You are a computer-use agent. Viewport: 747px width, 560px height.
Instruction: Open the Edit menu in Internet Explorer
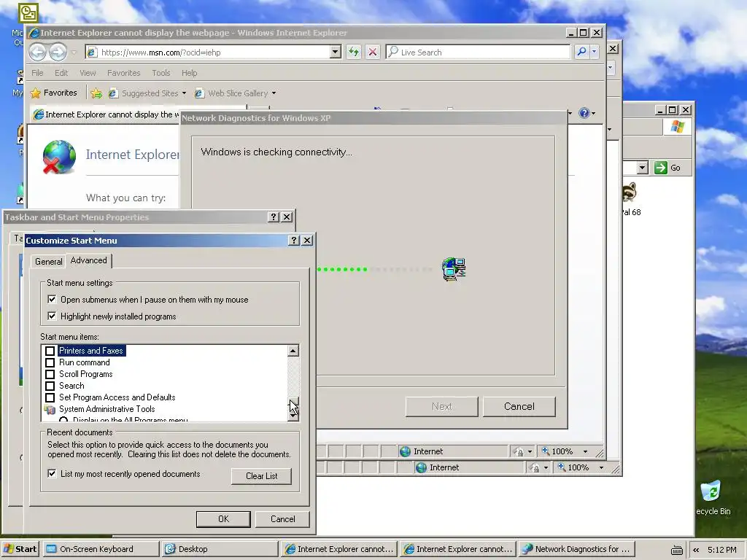click(x=61, y=73)
